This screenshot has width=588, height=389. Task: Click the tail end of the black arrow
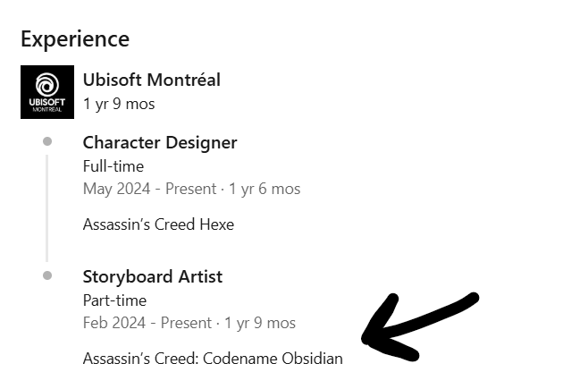point(473,299)
